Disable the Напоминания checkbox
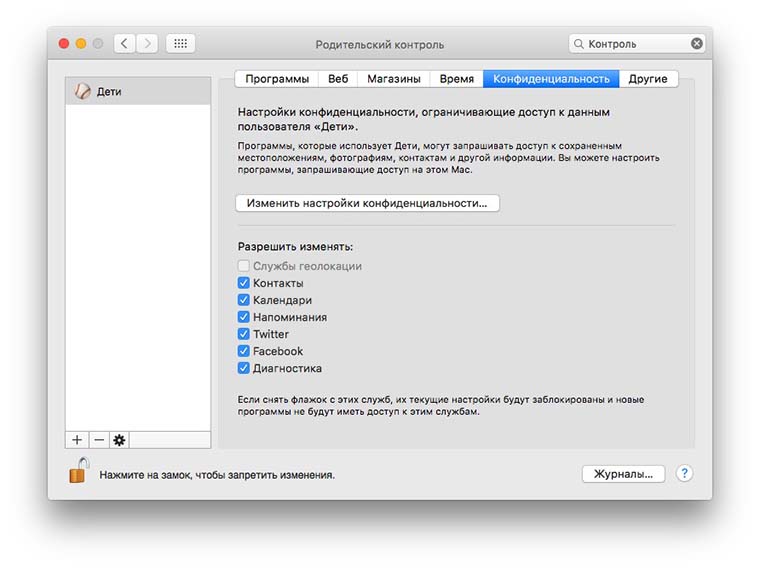The height and width of the screenshot is (568, 760). 243,317
